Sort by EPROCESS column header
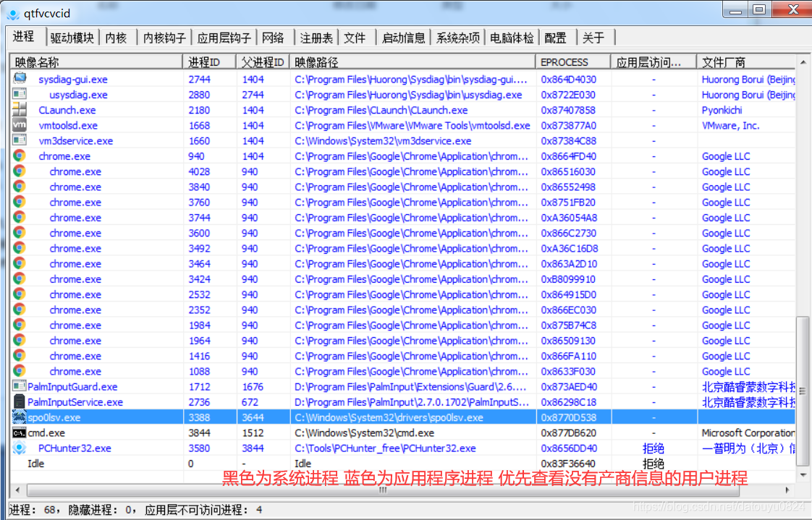The width and height of the screenshot is (812, 520). point(573,62)
